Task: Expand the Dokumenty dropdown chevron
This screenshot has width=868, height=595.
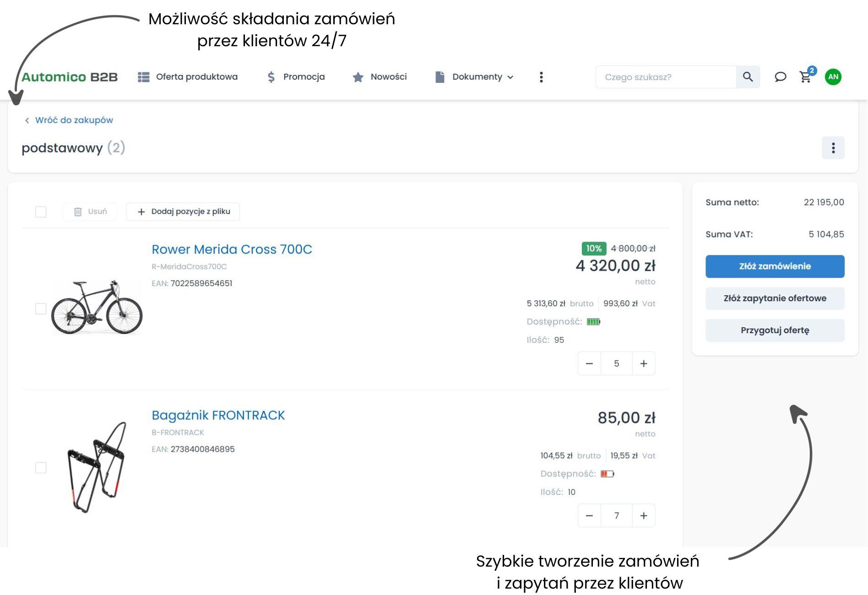Action: tap(510, 78)
